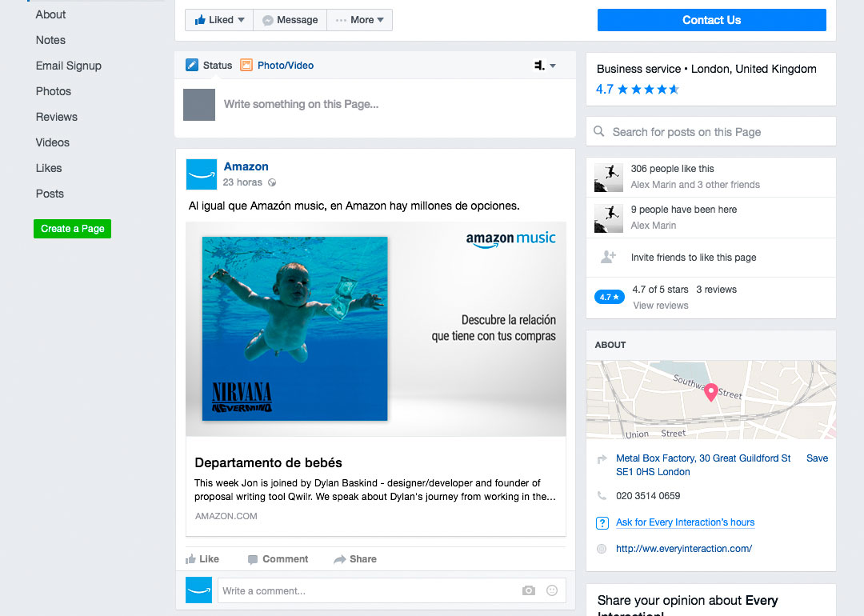
Task: Open the Metal Box Factory address link
Action: click(703, 465)
